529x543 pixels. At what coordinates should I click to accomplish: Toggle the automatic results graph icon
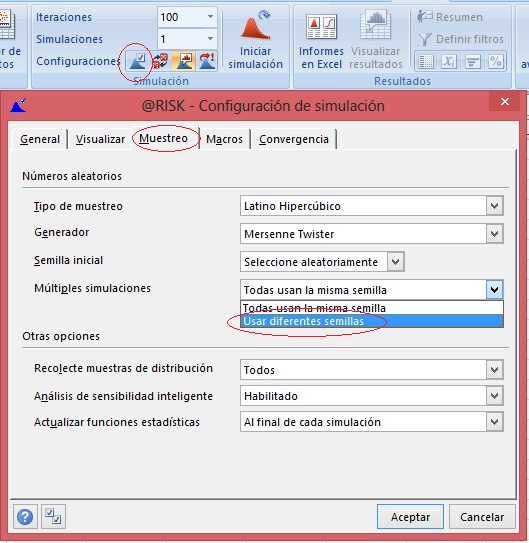click(x=183, y=61)
